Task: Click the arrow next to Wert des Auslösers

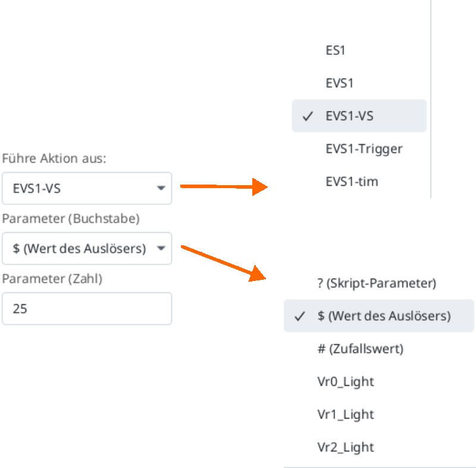Action: click(x=161, y=248)
